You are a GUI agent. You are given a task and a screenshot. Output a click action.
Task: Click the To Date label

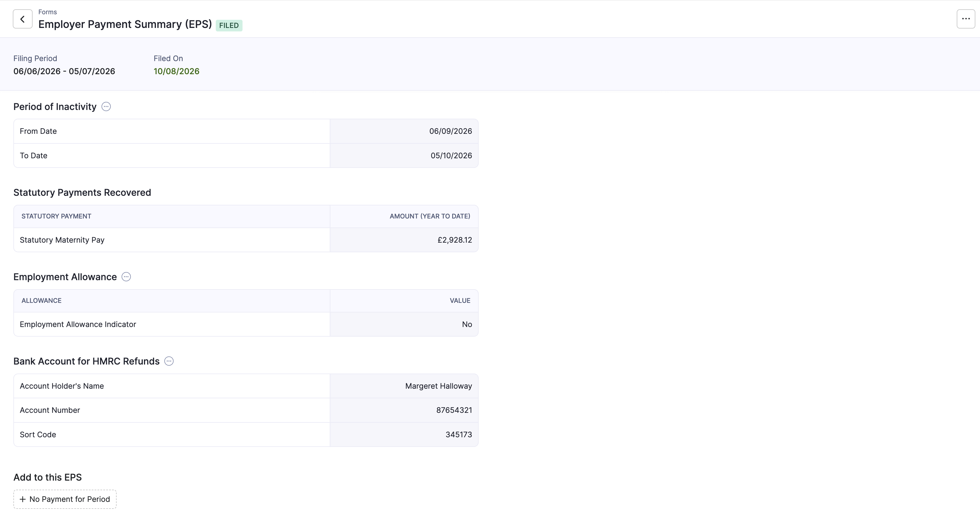33,155
